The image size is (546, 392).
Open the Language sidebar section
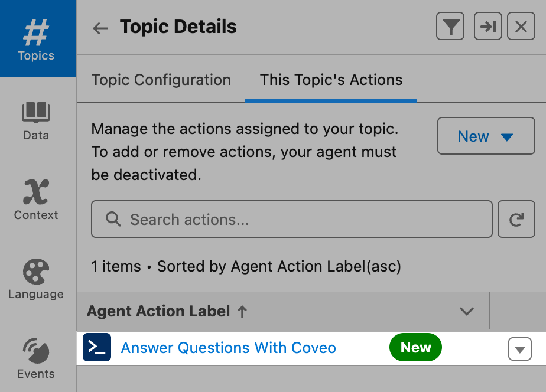[36, 279]
